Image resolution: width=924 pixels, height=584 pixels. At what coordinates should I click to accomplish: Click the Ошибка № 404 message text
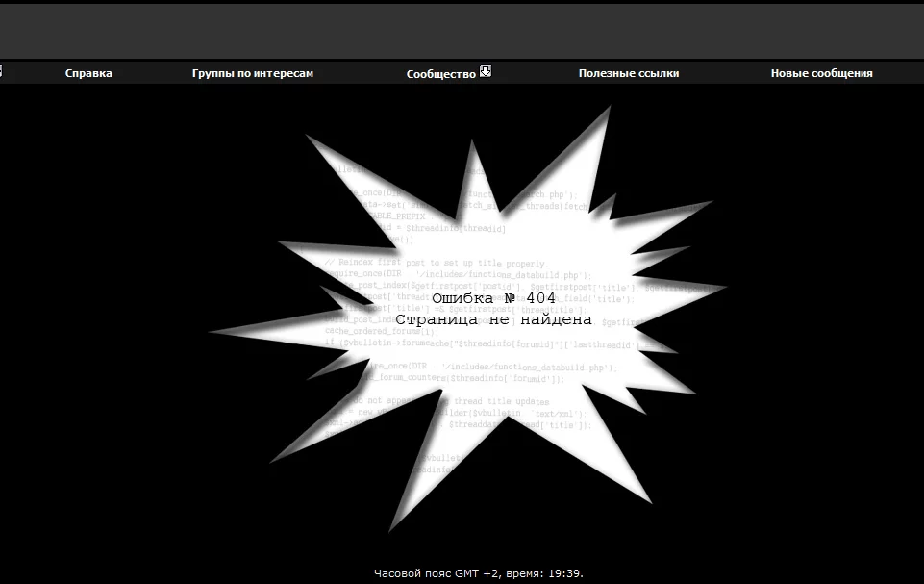coord(491,300)
